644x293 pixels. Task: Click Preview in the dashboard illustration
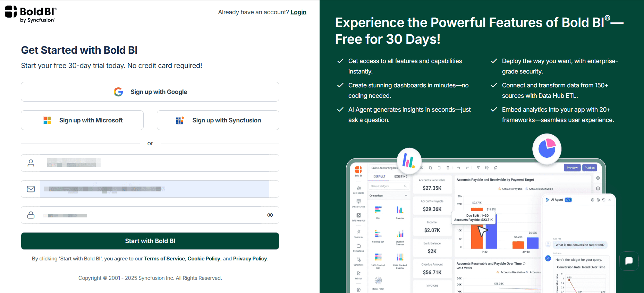572,168
